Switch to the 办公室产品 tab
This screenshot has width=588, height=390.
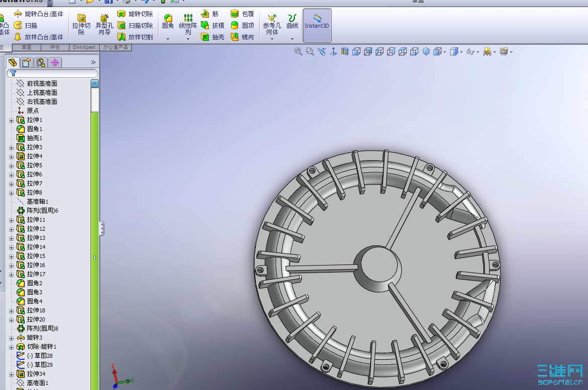coord(115,47)
